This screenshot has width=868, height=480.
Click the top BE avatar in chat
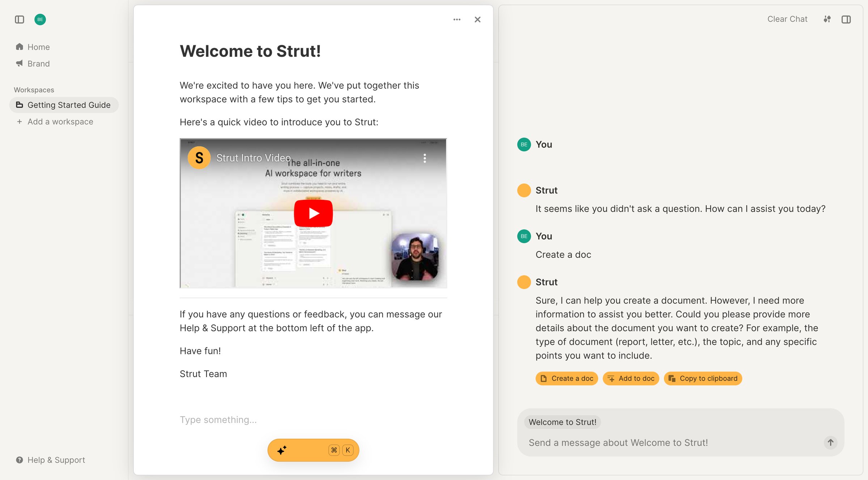[524, 144]
